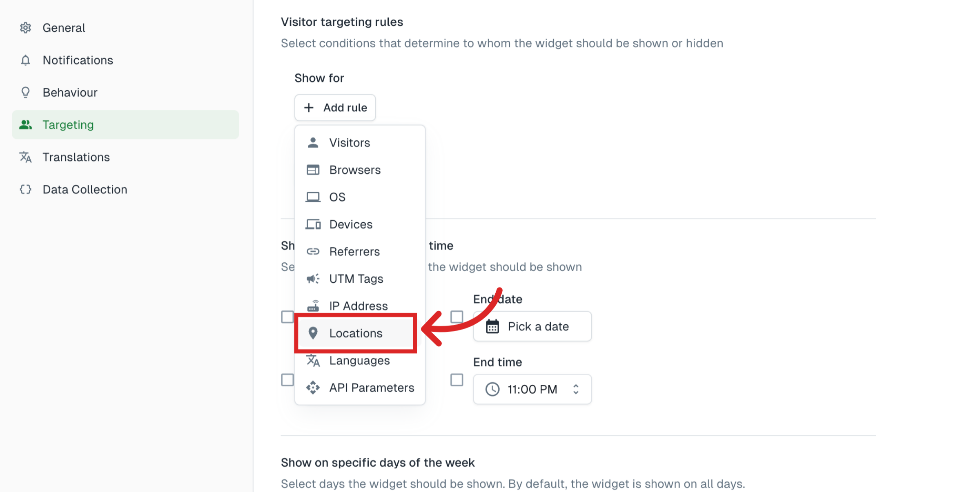Select the Devices icon
This screenshot has height=492, width=980.
point(313,224)
